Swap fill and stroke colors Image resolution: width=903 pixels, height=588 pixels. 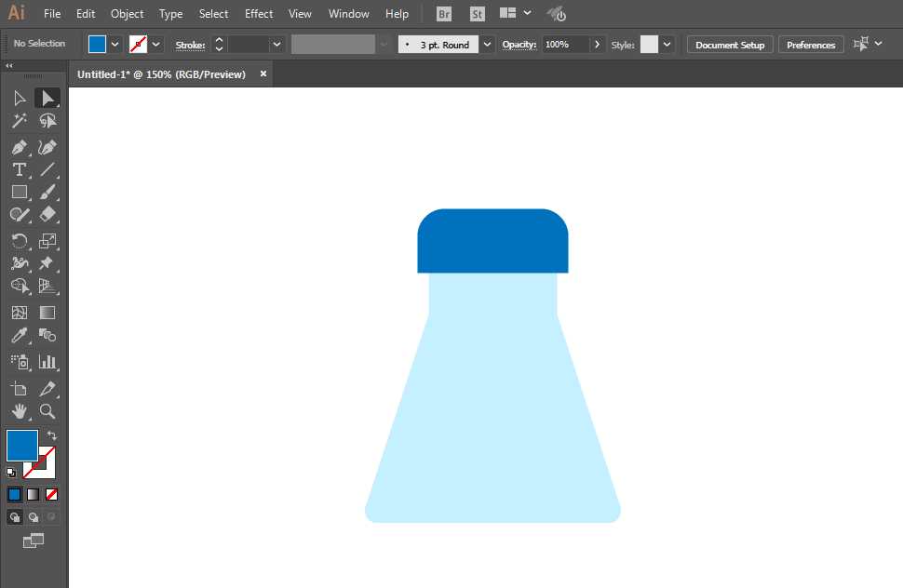(x=52, y=435)
